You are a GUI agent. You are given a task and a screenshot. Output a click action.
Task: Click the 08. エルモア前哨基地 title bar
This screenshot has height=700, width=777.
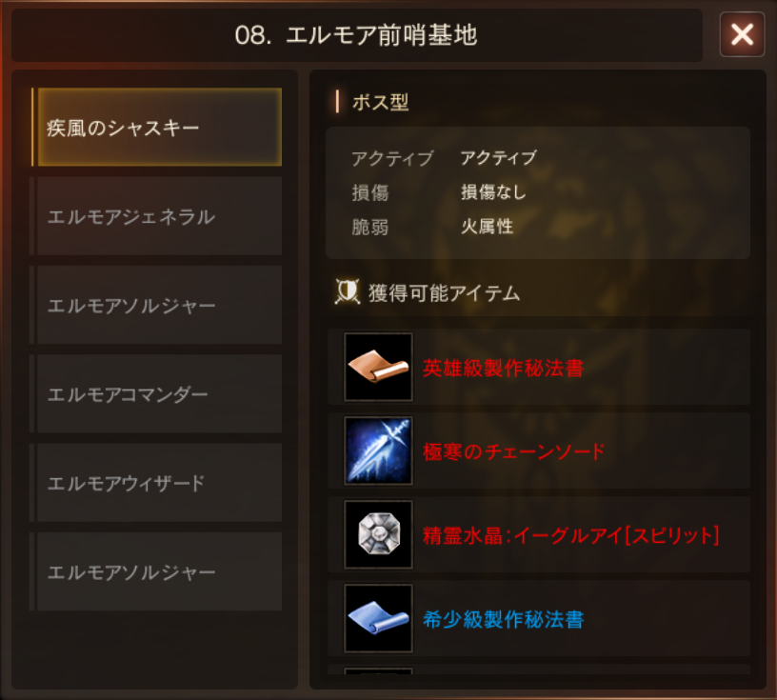tap(357, 35)
